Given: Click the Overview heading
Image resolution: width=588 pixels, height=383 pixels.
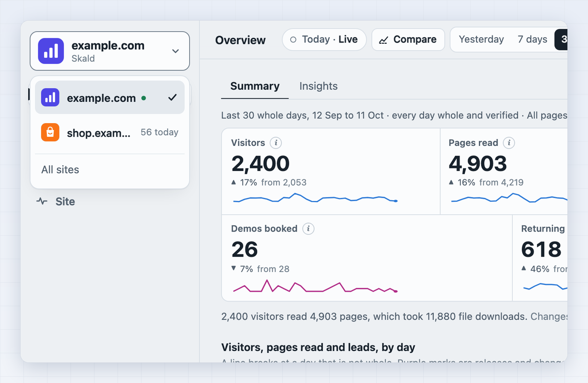Looking at the screenshot, I should (240, 40).
